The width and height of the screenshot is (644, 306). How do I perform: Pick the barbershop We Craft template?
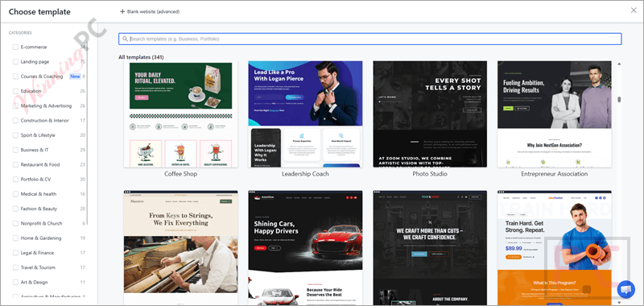click(x=430, y=248)
